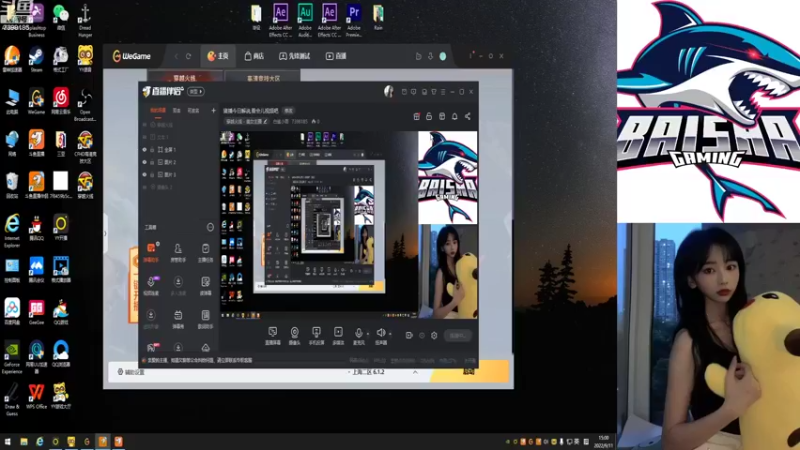Open the WPS Office desktop shortcut

36,397
